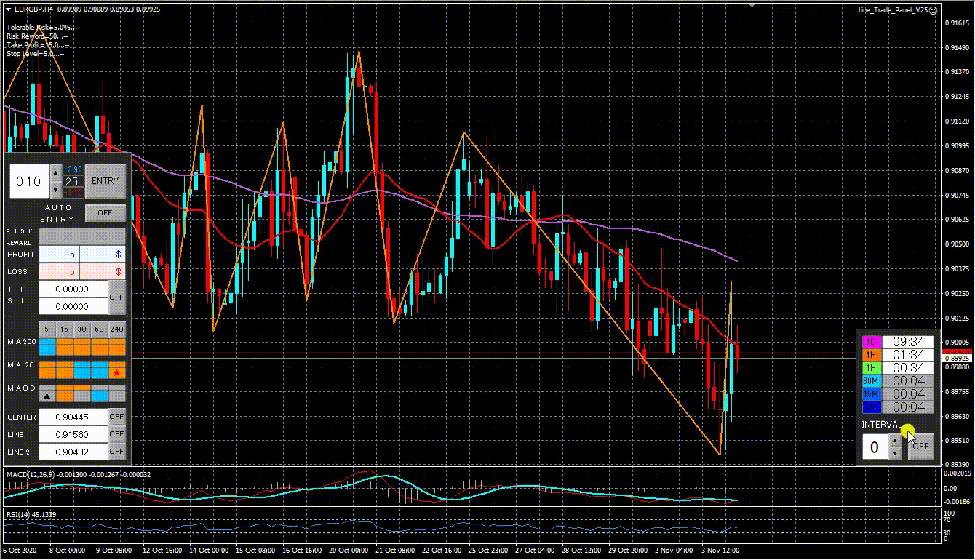This screenshot has width=975, height=560.
Task: Click the blue MA200 cell under the 5 column
Action: 47,346
